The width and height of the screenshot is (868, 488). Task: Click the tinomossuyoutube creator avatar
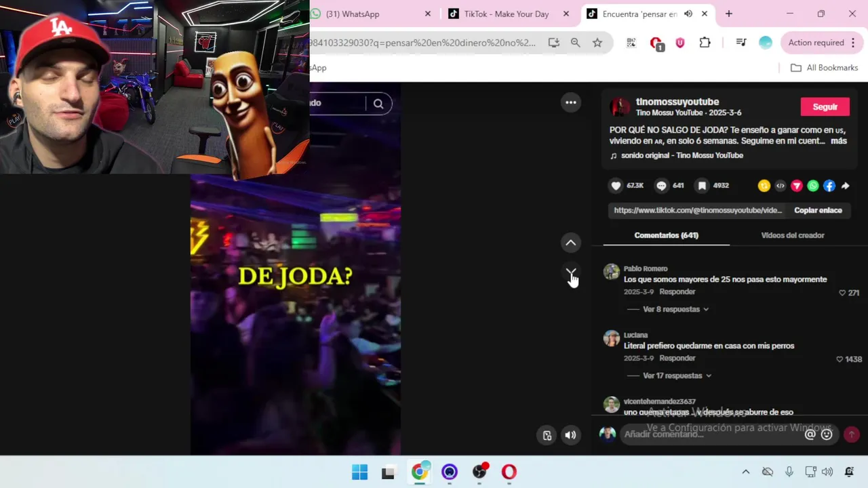(x=619, y=106)
